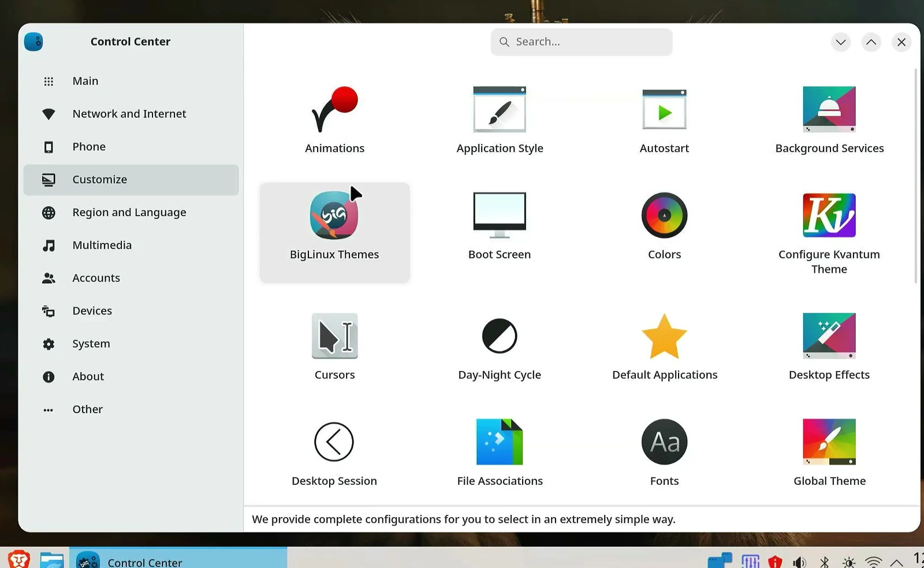The image size is (924, 568).
Task: Open Boot Screen settings
Action: point(500,227)
